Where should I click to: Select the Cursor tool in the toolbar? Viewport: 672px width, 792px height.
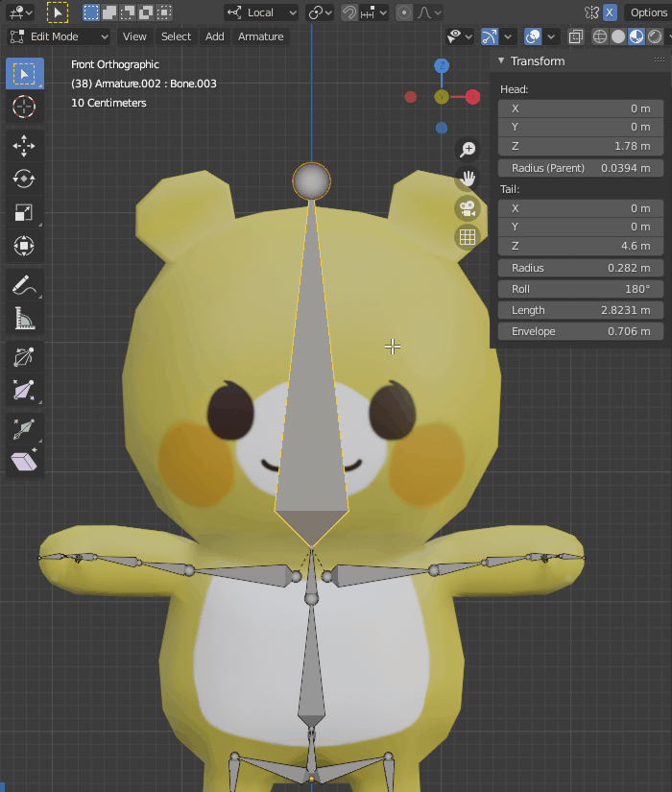pyautogui.click(x=24, y=107)
